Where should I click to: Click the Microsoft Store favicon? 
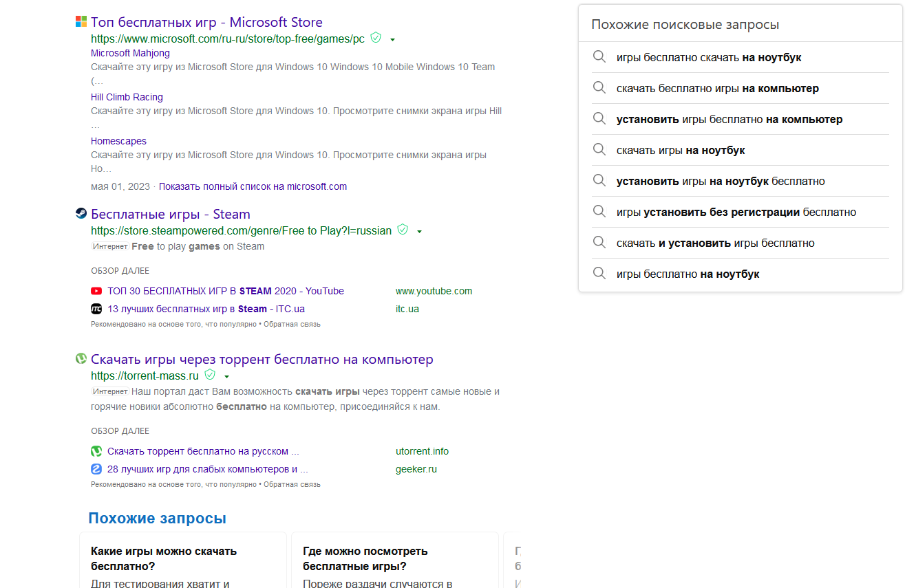pyautogui.click(x=81, y=22)
